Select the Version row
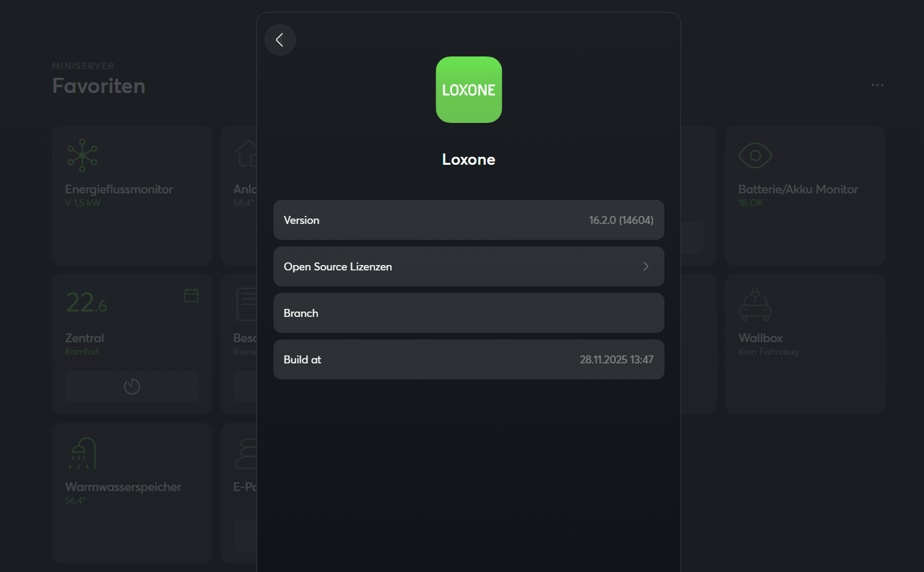 click(x=469, y=220)
